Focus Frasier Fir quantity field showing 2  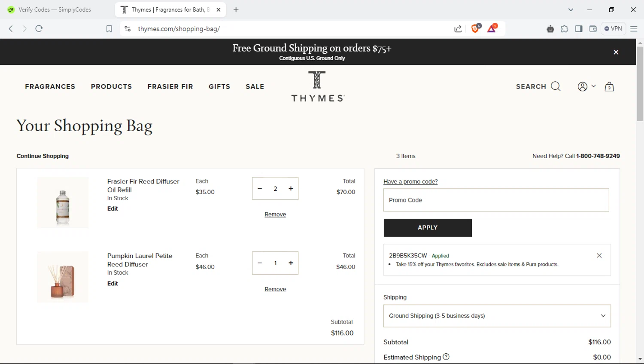tap(275, 188)
